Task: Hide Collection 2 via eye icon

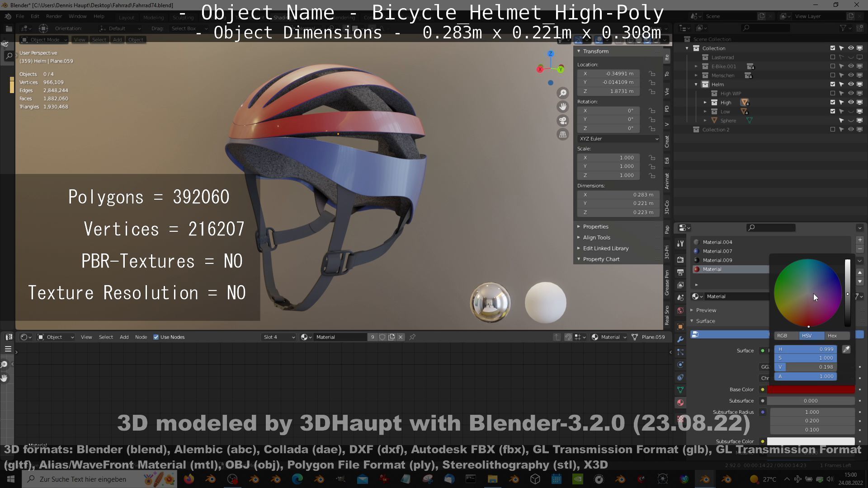Action: 851,130
